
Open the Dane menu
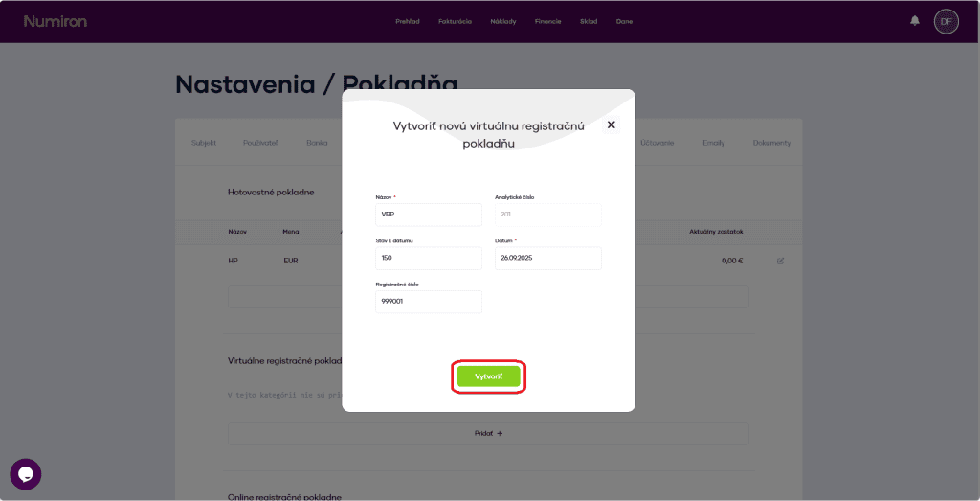[624, 21]
